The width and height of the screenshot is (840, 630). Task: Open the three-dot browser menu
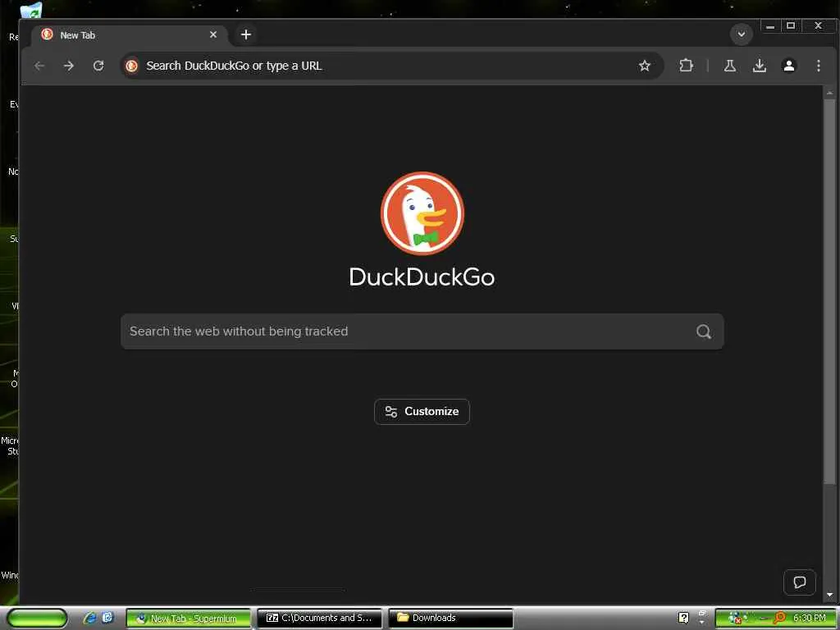818,66
